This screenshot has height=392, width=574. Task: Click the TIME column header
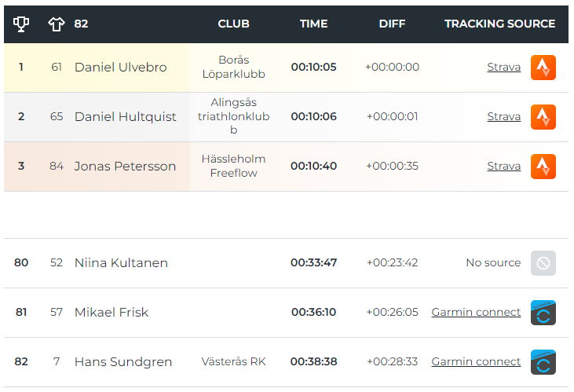coord(314,24)
